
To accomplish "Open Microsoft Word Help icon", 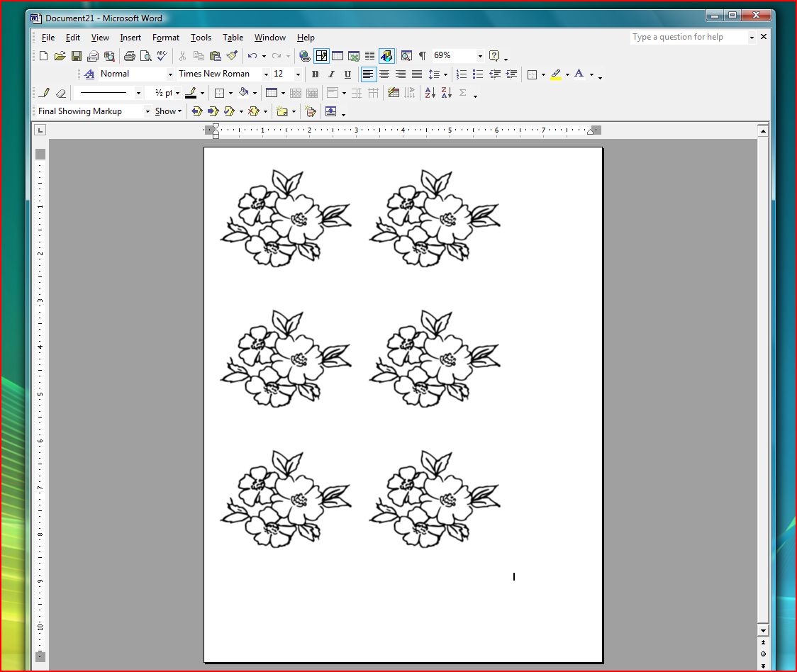I will 494,56.
